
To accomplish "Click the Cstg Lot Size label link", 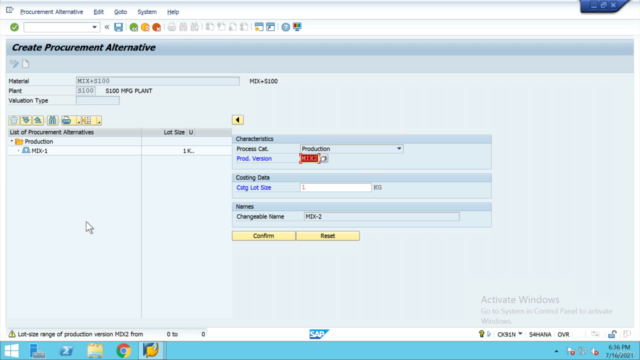I will point(253,187).
